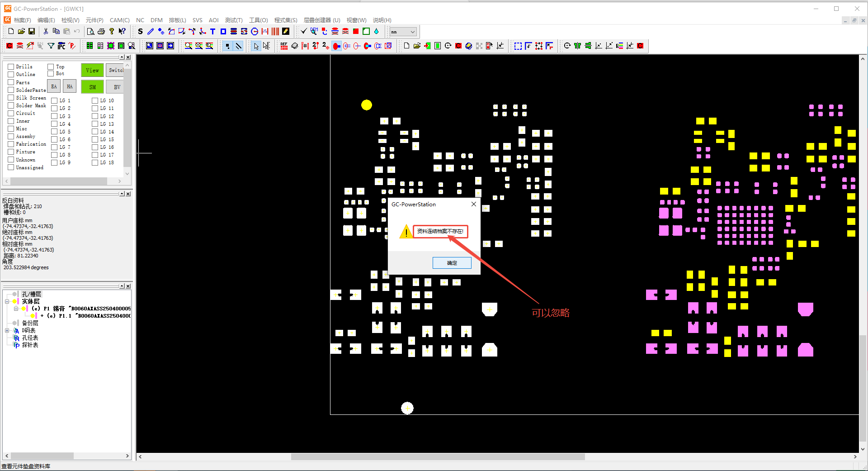The height and width of the screenshot is (471, 868).
Task: Check the Solder Mask checkbox
Action: (11, 105)
